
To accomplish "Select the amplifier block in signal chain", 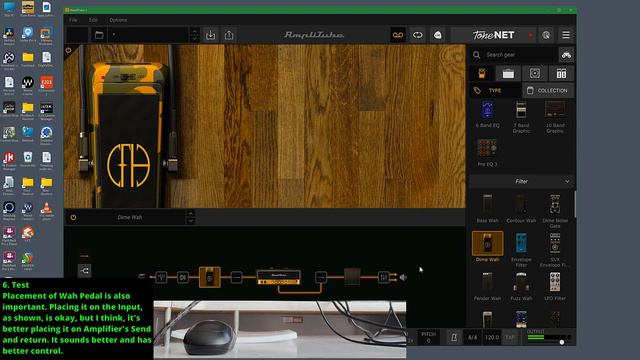I will 279,277.
